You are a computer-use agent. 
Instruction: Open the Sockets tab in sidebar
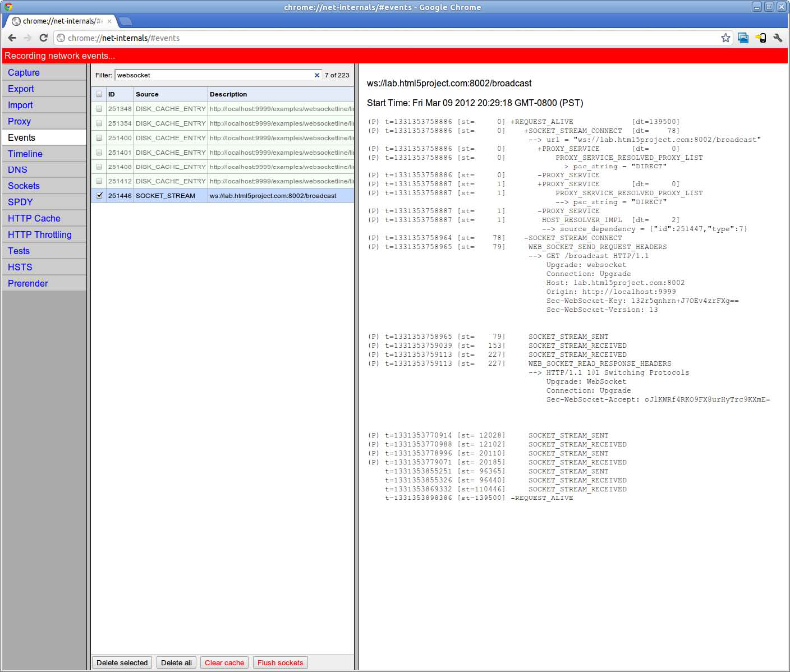(24, 186)
